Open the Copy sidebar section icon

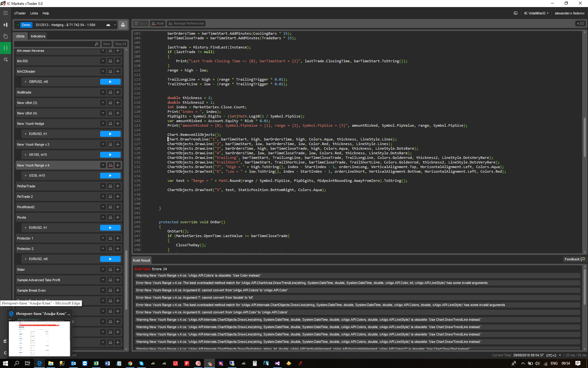[6, 36]
